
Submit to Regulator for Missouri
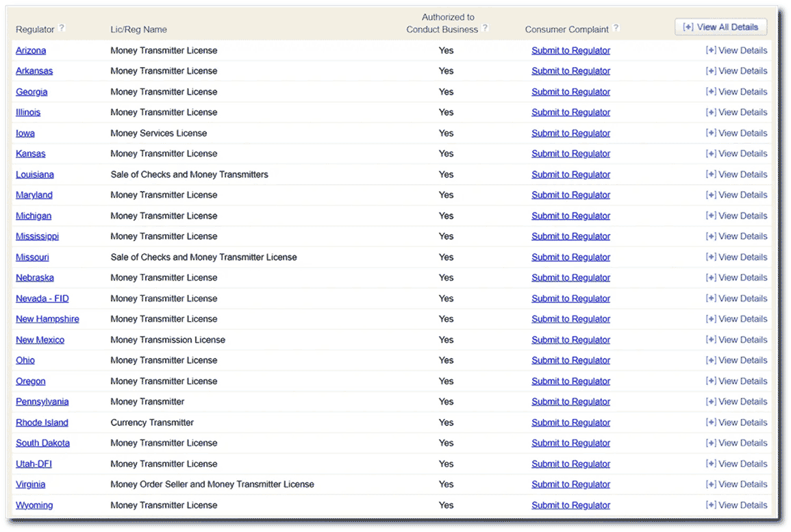pos(570,257)
